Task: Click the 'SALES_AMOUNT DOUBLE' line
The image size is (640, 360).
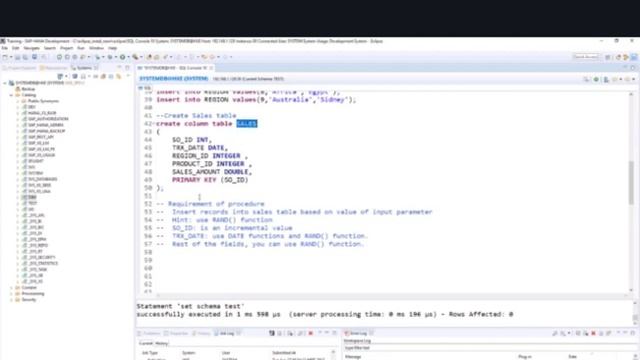Action: click(211, 172)
